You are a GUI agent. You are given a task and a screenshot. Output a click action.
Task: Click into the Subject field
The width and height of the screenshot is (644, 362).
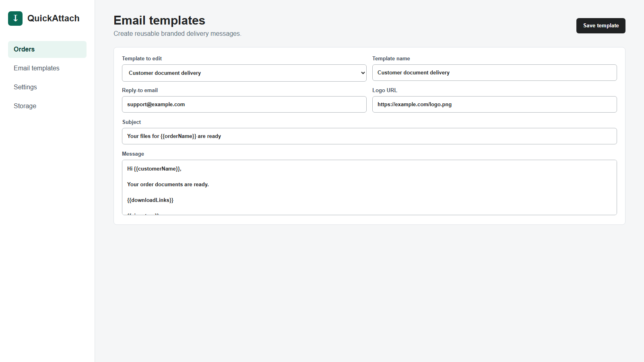tap(369, 136)
